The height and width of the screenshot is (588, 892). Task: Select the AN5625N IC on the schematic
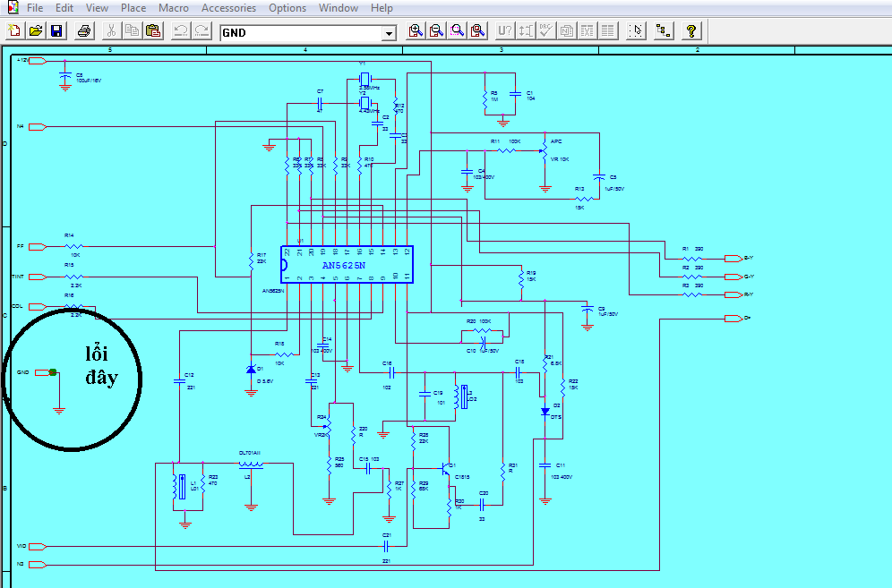(347, 265)
